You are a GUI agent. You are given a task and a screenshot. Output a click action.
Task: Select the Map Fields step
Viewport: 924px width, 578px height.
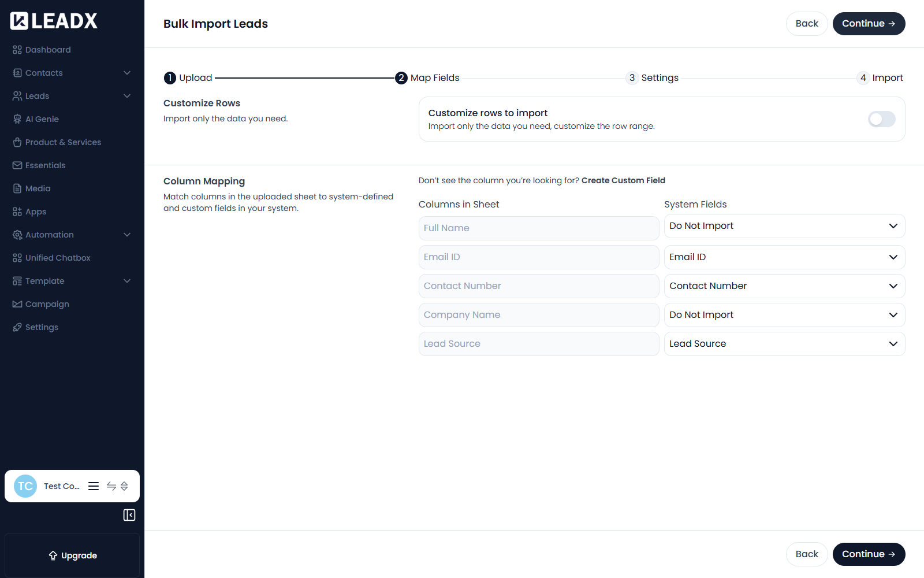(x=427, y=78)
